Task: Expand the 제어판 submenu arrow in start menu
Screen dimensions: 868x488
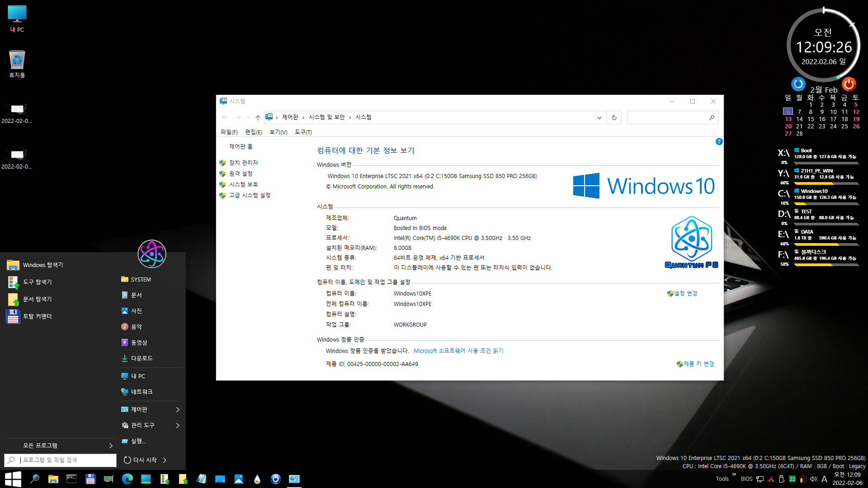Action: coord(178,410)
